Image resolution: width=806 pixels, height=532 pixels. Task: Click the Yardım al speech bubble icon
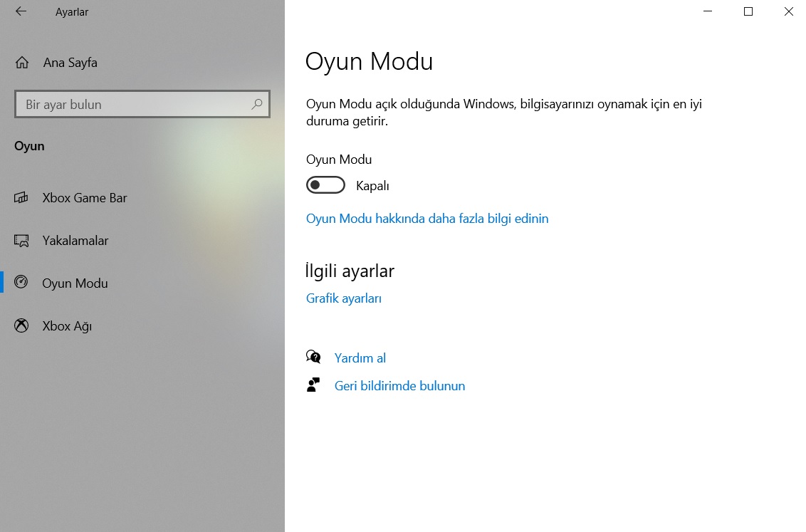point(313,357)
